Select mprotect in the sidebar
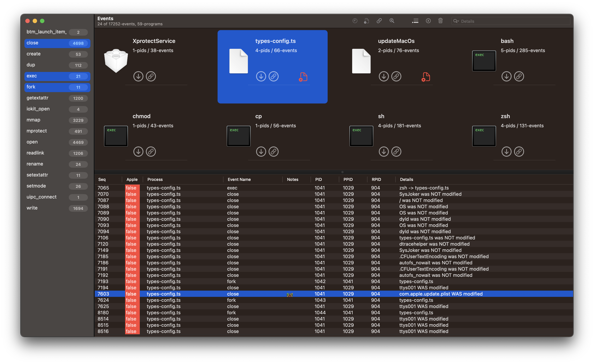The height and width of the screenshot is (364, 594). 57,131
